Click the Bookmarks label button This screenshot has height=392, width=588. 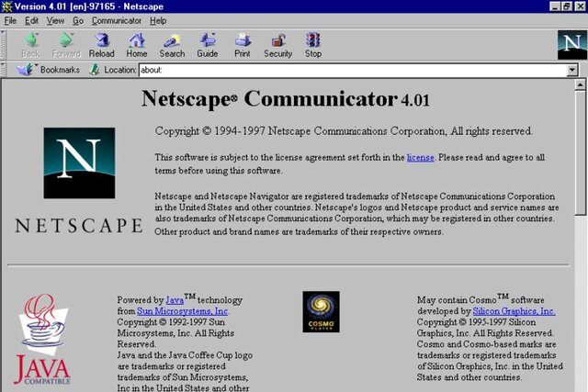tap(60, 70)
